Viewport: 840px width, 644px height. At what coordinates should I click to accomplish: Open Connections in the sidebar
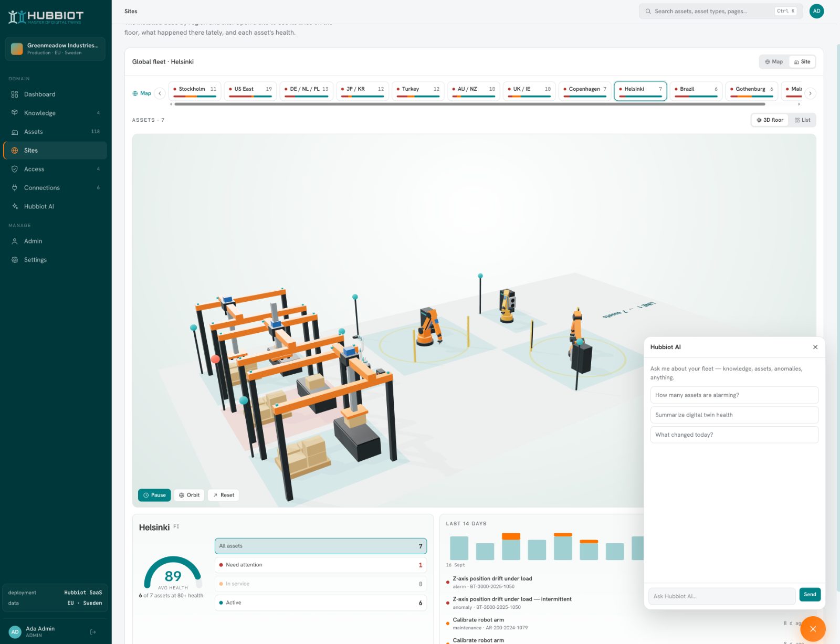click(x=55, y=188)
